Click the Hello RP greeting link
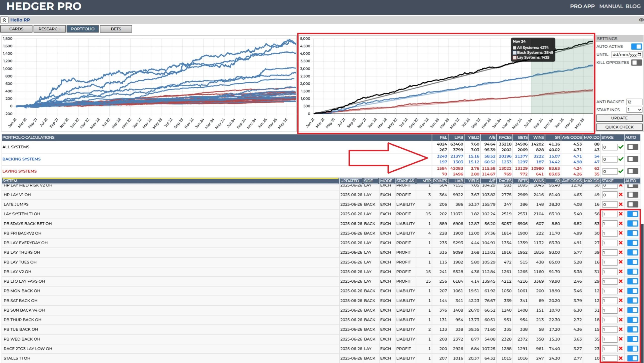 tap(20, 20)
